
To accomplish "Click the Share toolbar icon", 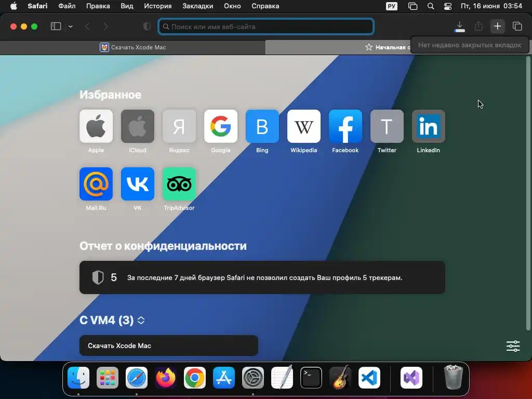I will (x=478, y=26).
